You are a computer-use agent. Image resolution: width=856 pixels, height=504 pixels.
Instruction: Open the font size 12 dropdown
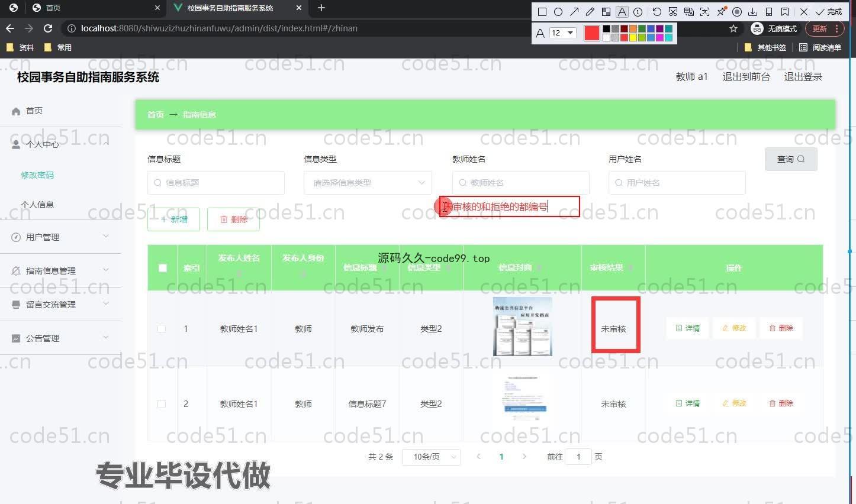(562, 33)
